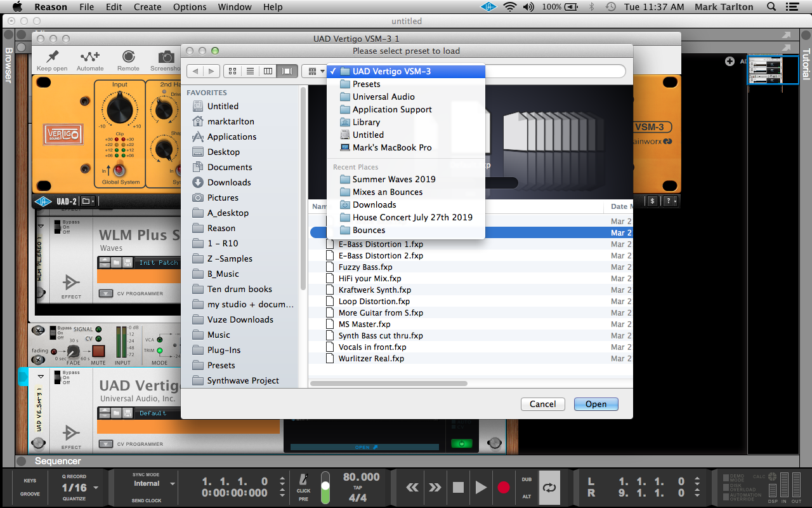Click the red Record transport button

click(x=504, y=487)
